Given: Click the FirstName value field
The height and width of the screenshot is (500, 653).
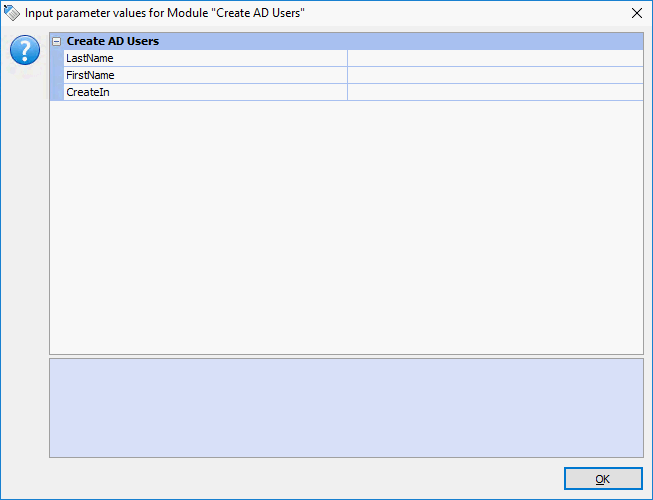Looking at the screenshot, I should (x=494, y=75).
